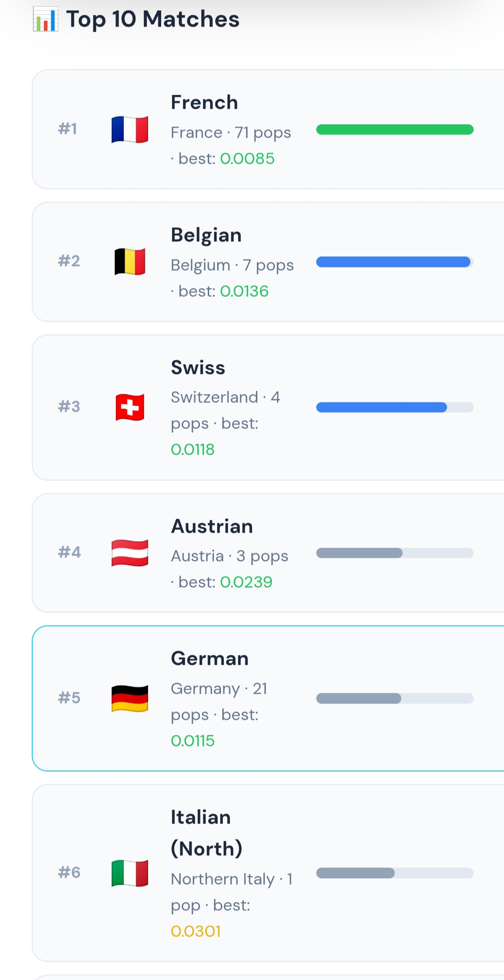Click the #1 rank label

68,128
